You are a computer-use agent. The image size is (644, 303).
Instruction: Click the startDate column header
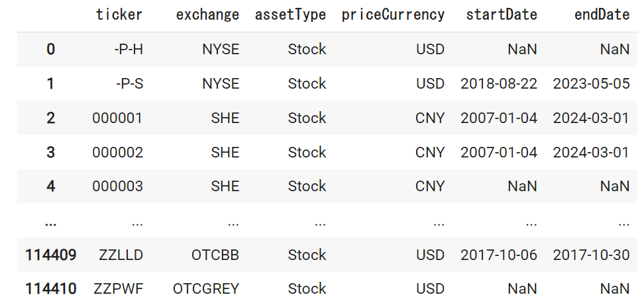click(502, 15)
